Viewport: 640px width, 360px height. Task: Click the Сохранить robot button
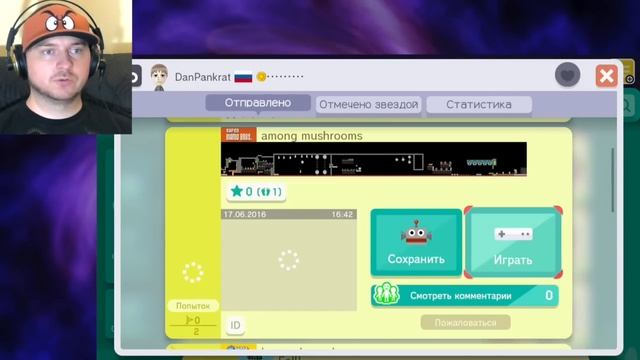pos(416,242)
